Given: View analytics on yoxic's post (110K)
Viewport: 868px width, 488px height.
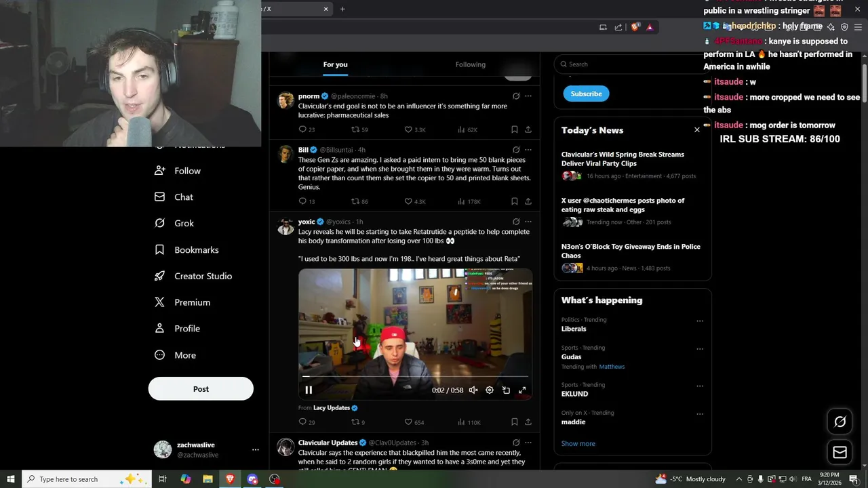Looking at the screenshot, I should [x=469, y=422].
